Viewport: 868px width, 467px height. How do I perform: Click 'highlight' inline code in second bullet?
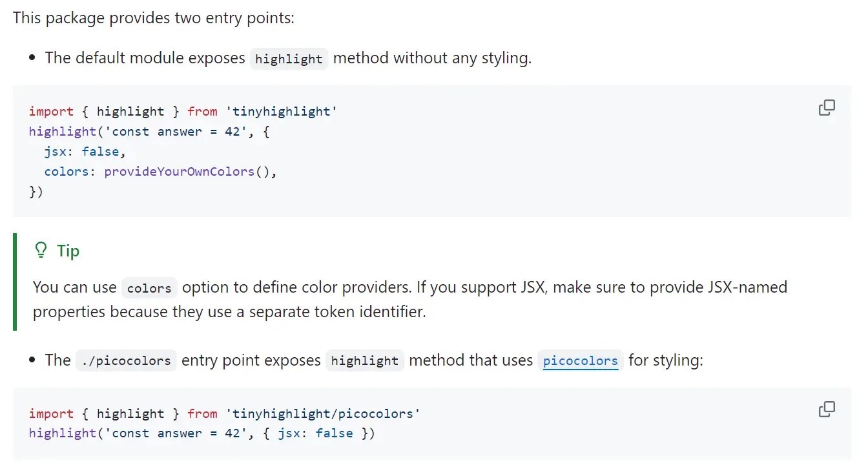(365, 360)
